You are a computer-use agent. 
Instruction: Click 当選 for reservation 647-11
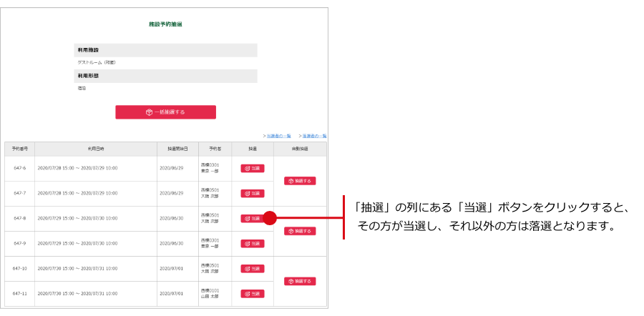click(252, 294)
